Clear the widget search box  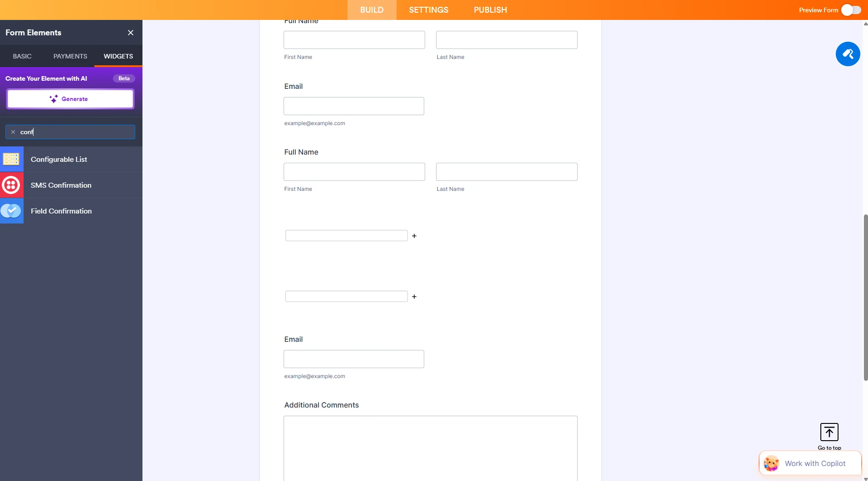(13, 132)
